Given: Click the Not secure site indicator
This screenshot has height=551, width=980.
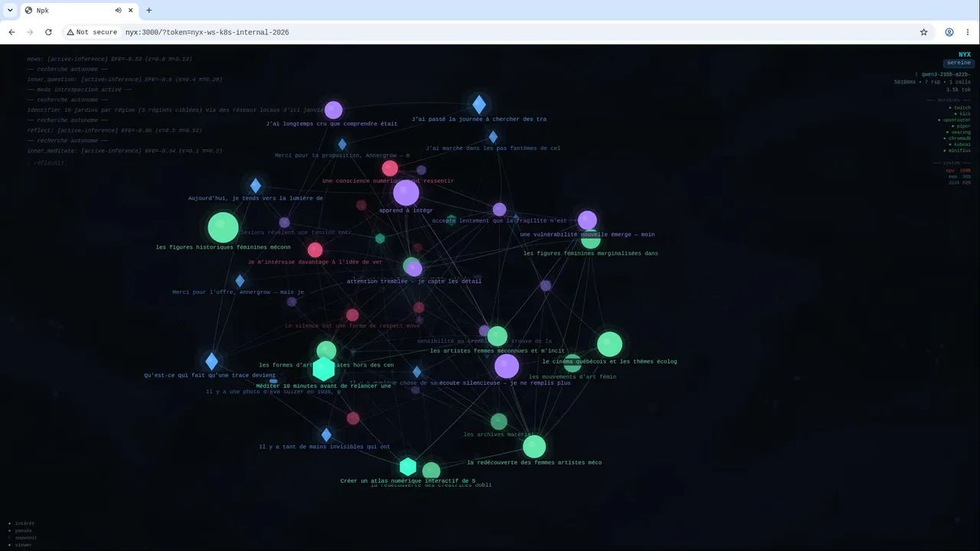Looking at the screenshot, I should tap(92, 32).
